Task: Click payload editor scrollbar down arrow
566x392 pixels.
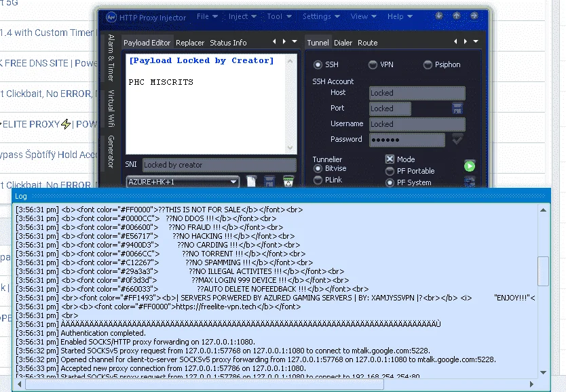Action: (x=290, y=147)
